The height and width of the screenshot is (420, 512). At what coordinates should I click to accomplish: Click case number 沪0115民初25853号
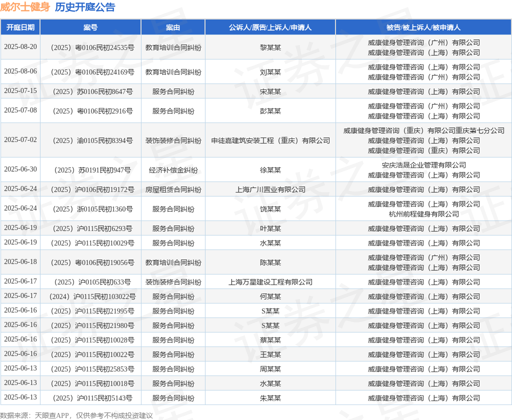(x=92, y=369)
